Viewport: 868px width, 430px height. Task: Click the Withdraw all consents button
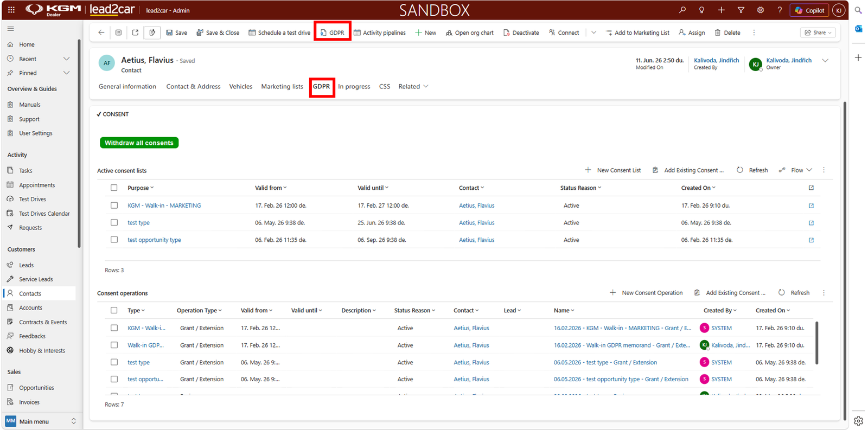[139, 143]
